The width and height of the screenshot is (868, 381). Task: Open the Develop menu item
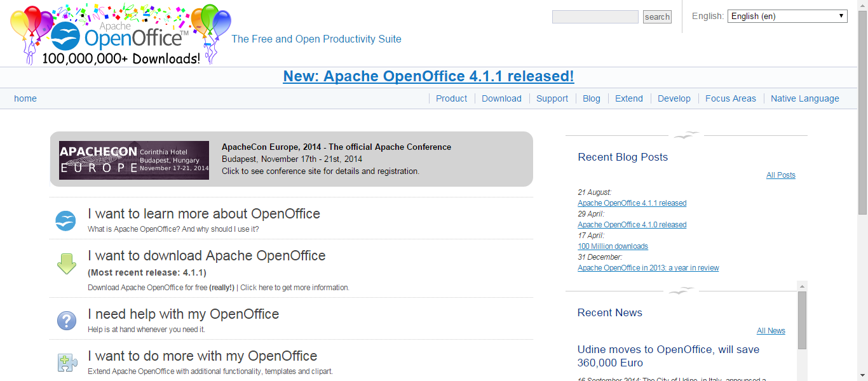pos(674,98)
